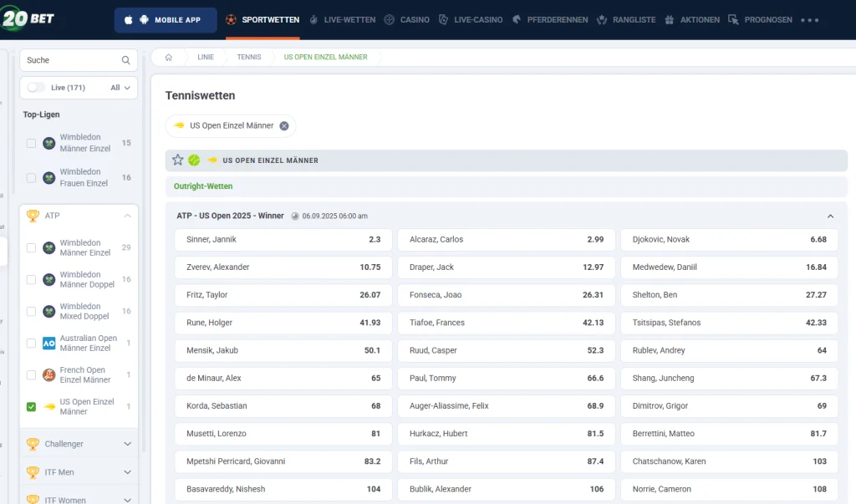Open the All time-filter dropdown
Screen dimensions: 856x504
point(120,88)
